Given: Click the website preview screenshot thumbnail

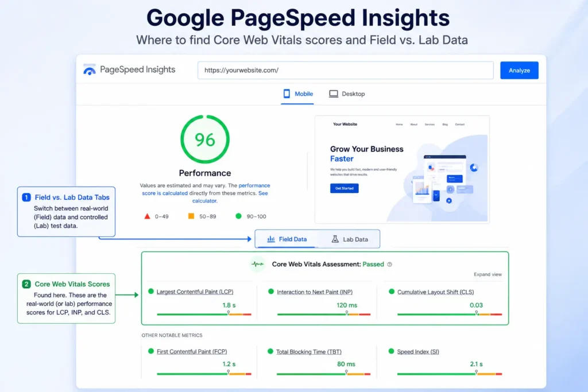Looking at the screenshot, I should coord(402,169).
